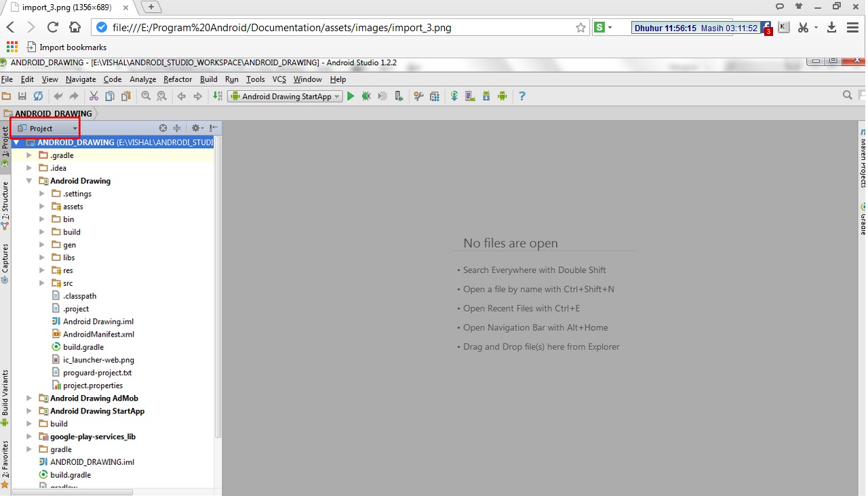Open the SDK Manager icon
Image resolution: width=868 pixels, height=496 pixels.
(x=486, y=96)
